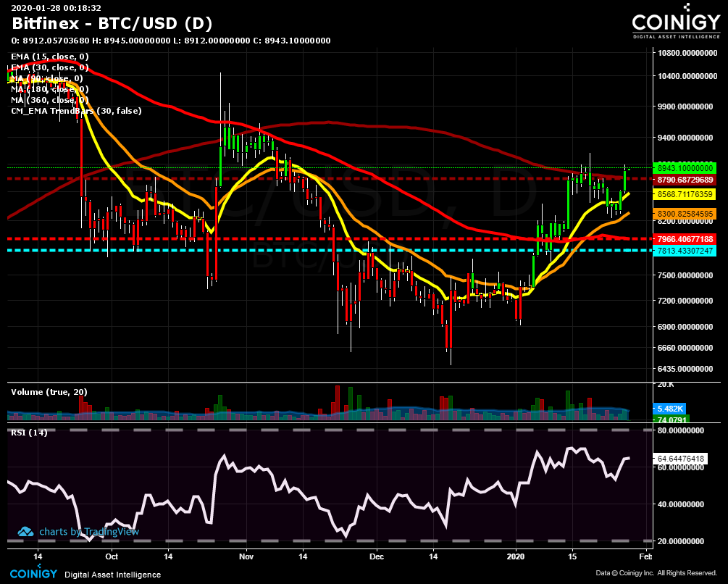The height and width of the screenshot is (584, 728).
Task: Click the 'Digital Asset Intelligence' footer text
Action: coord(113,575)
